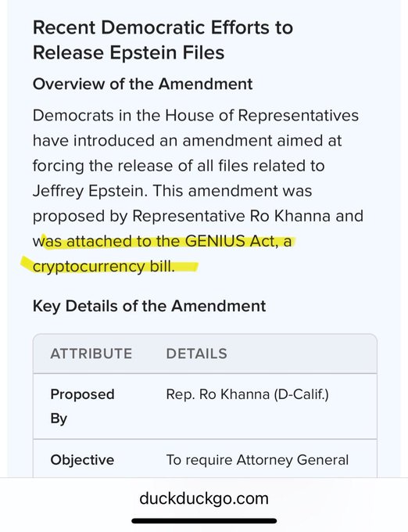Click This amendment was sentence start

click(x=232, y=191)
